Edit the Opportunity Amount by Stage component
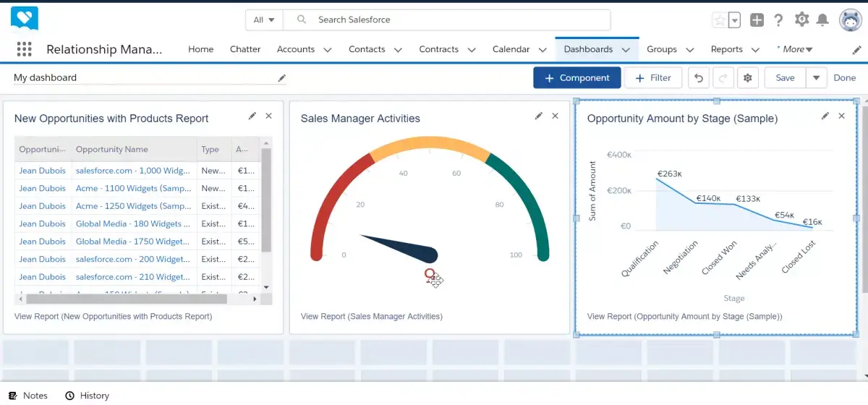 [x=825, y=116]
